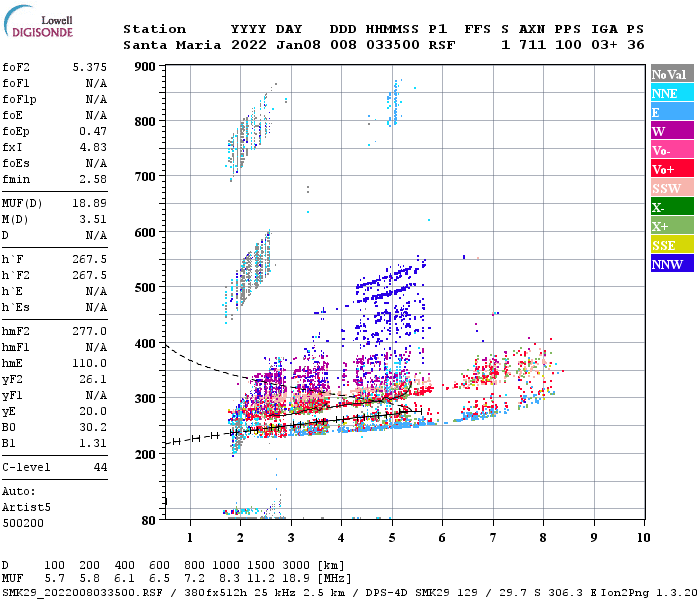
Task: Select the W purple legend swatch
Action: tap(672, 131)
